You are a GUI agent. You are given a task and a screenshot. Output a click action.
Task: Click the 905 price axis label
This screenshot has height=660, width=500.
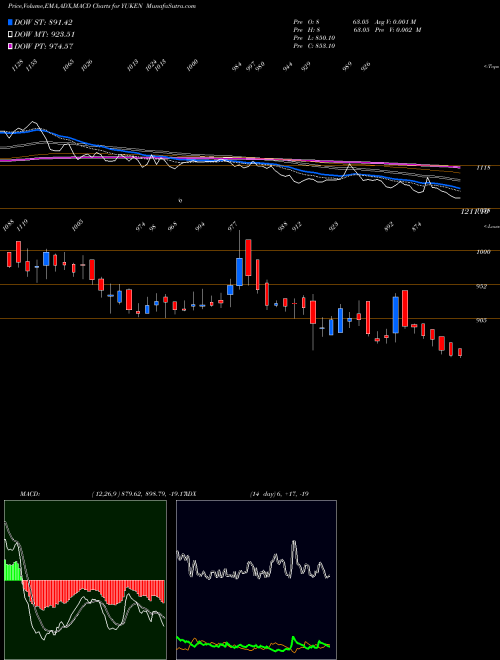click(483, 320)
